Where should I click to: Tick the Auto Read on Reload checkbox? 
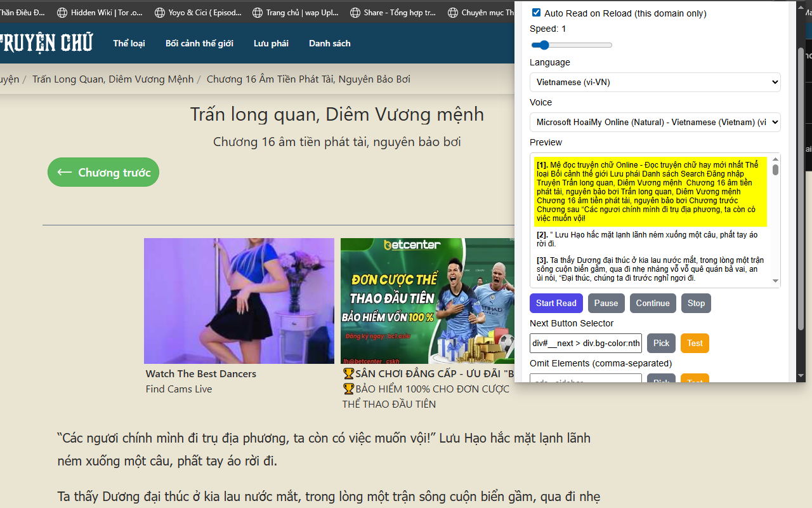click(x=536, y=13)
